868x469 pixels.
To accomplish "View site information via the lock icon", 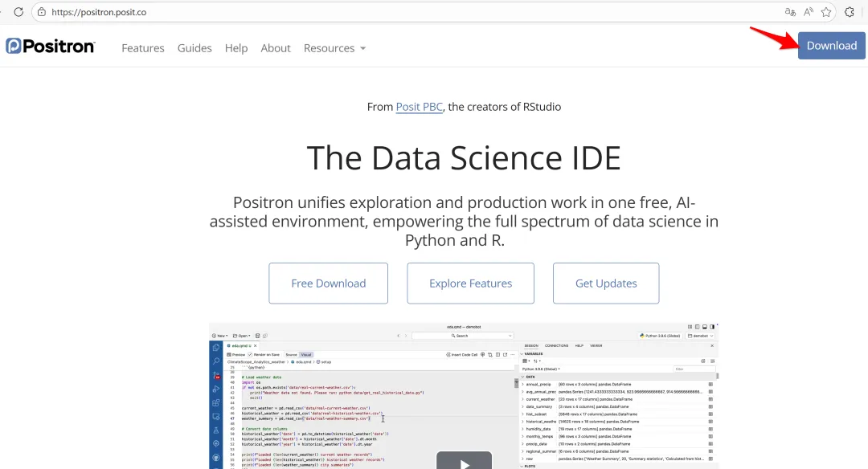I will pos(42,12).
